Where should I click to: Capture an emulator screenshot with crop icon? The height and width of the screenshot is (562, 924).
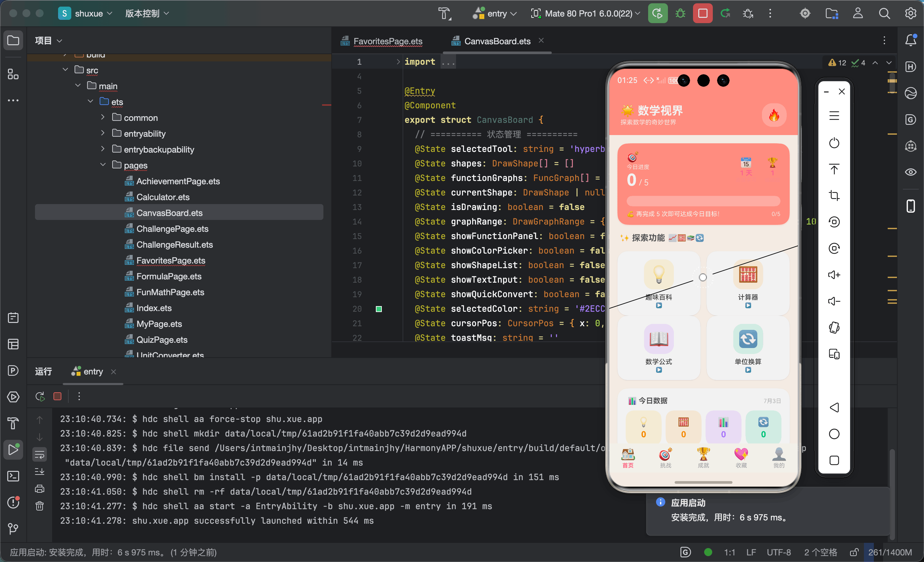[x=834, y=195]
